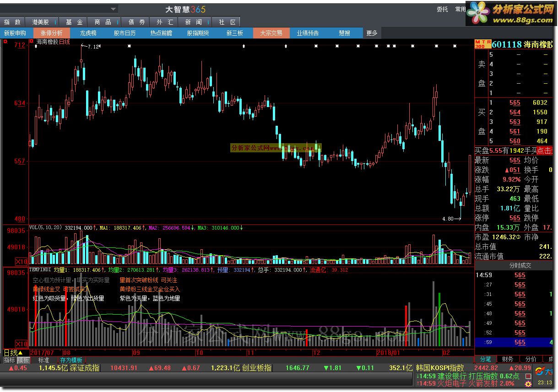Open the 外汇 menu

coord(165,22)
